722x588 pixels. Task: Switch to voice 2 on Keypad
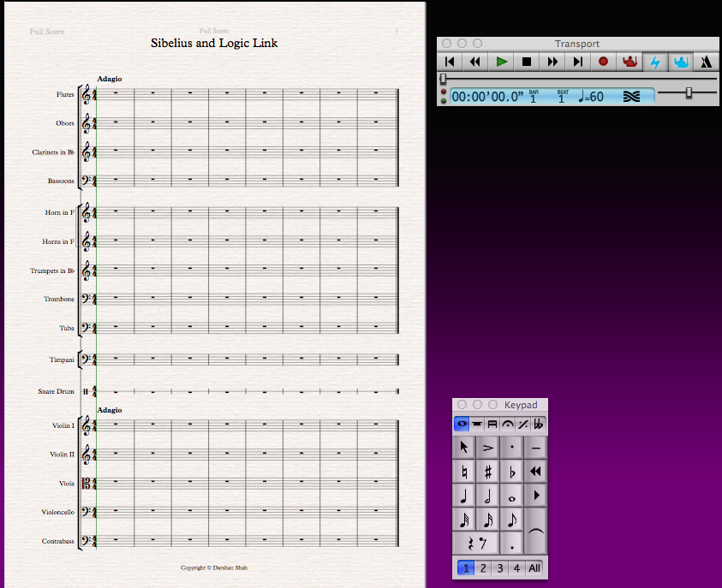[x=483, y=568]
